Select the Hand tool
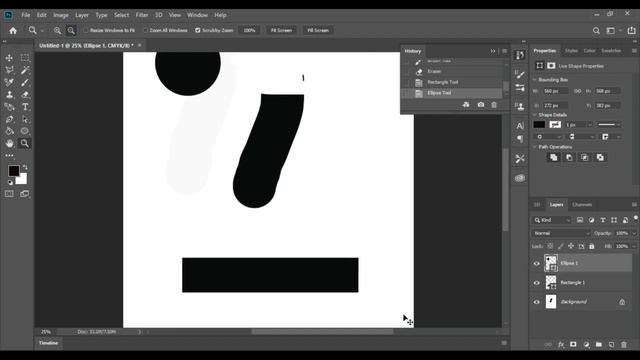Screen dimensions: 640x360 pyautogui.click(x=9, y=143)
